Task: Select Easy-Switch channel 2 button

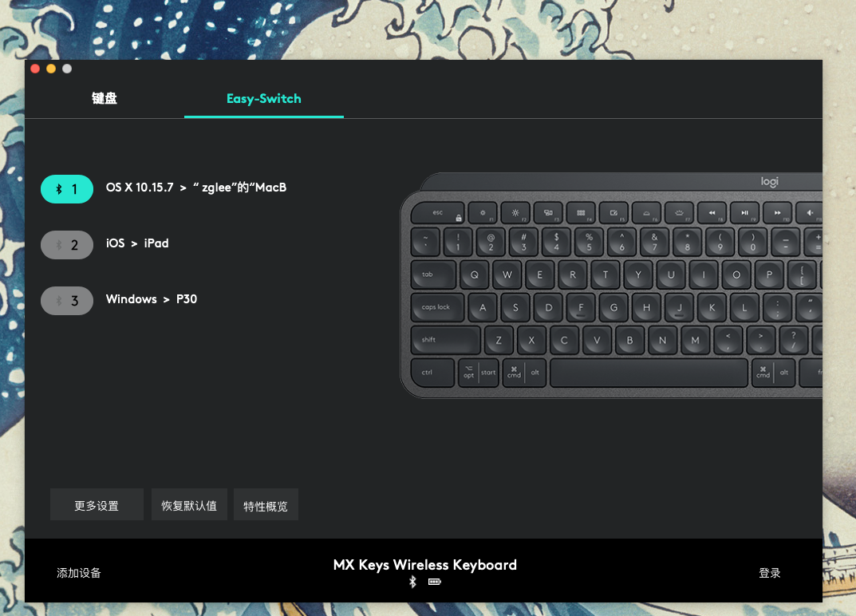Action: click(x=67, y=245)
